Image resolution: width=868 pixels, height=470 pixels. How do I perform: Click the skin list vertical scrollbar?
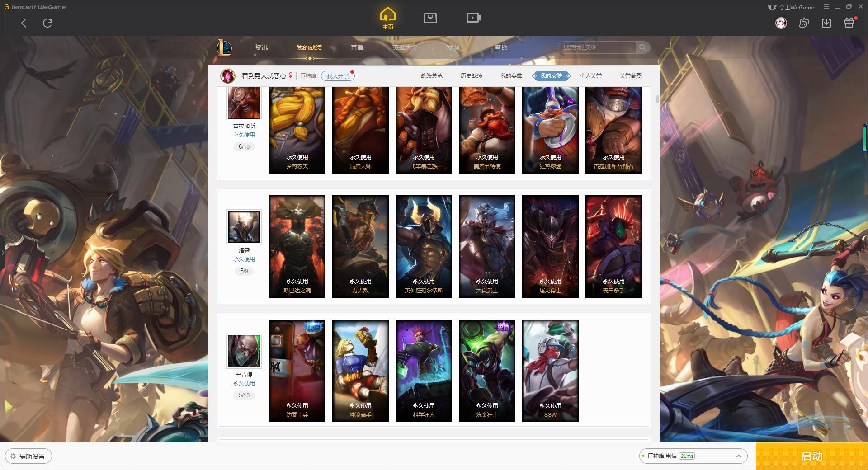[657, 99]
